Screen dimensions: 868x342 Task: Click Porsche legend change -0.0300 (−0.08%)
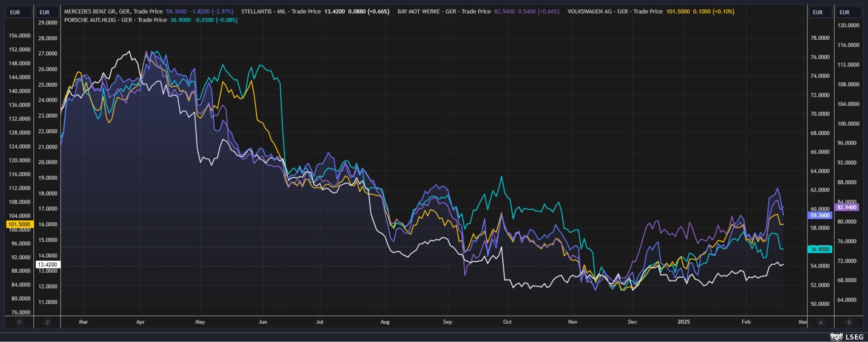coord(216,20)
